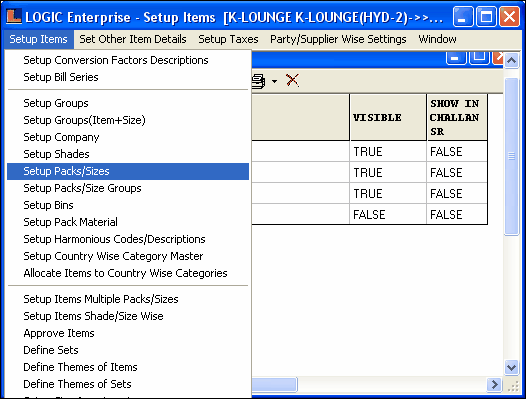
Task: Select Setup Harmonious Codes/Descriptions
Action: click(x=128, y=239)
